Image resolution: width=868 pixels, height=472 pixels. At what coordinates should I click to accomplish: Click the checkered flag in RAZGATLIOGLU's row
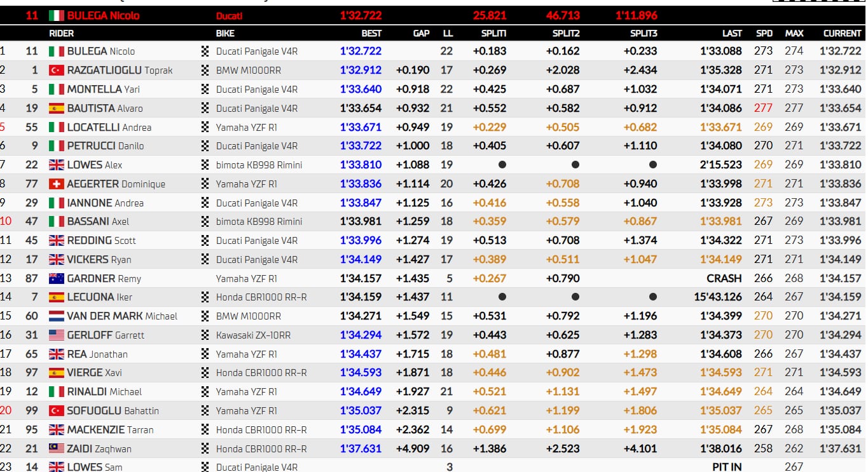click(x=205, y=71)
